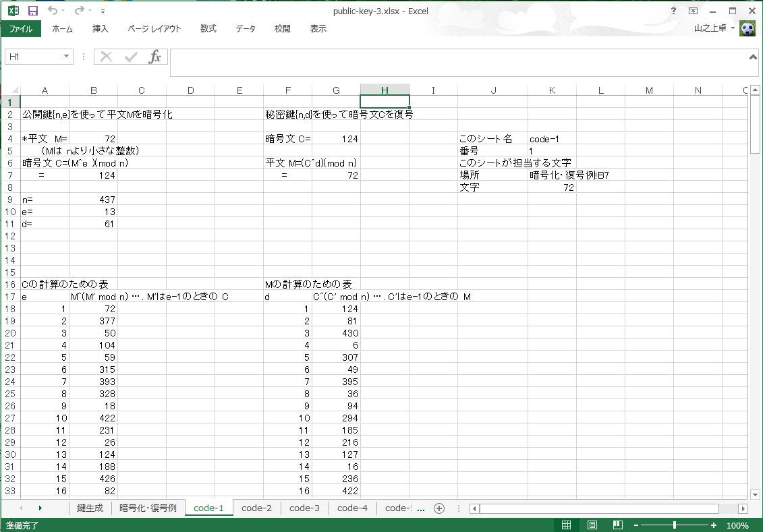Add a new sheet with plus icon
The image size is (763, 532).
(439, 508)
